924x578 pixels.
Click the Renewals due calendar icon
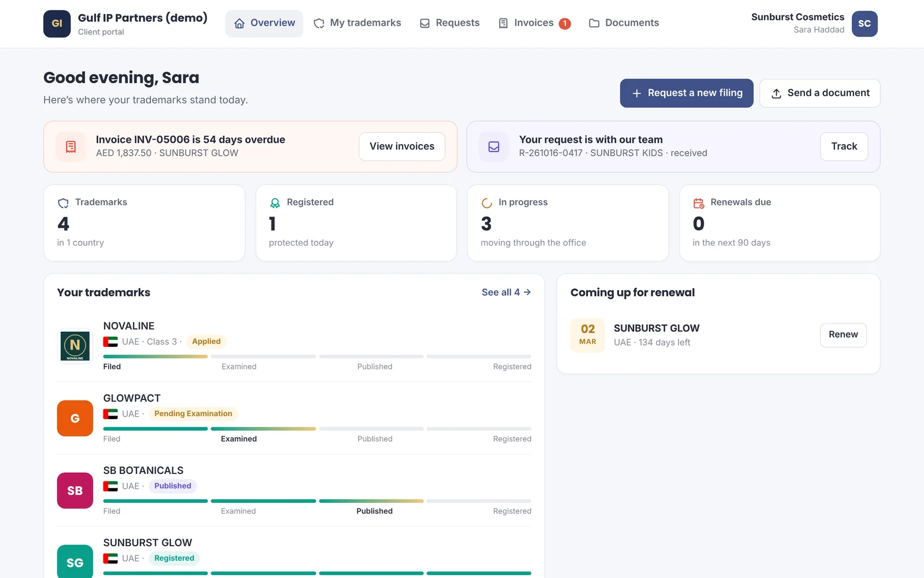point(699,203)
